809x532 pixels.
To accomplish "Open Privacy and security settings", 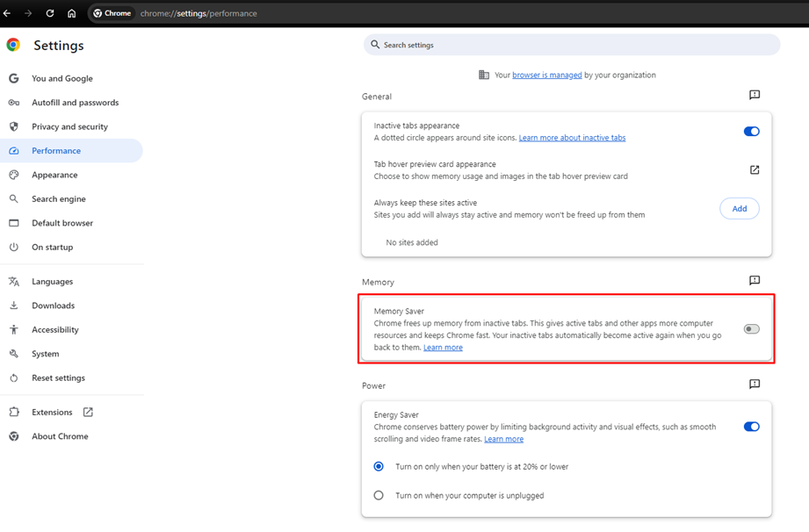I will tap(71, 126).
